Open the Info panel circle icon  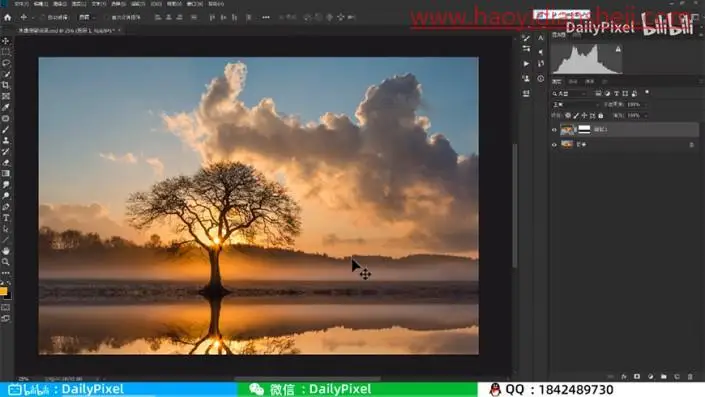[x=541, y=79]
